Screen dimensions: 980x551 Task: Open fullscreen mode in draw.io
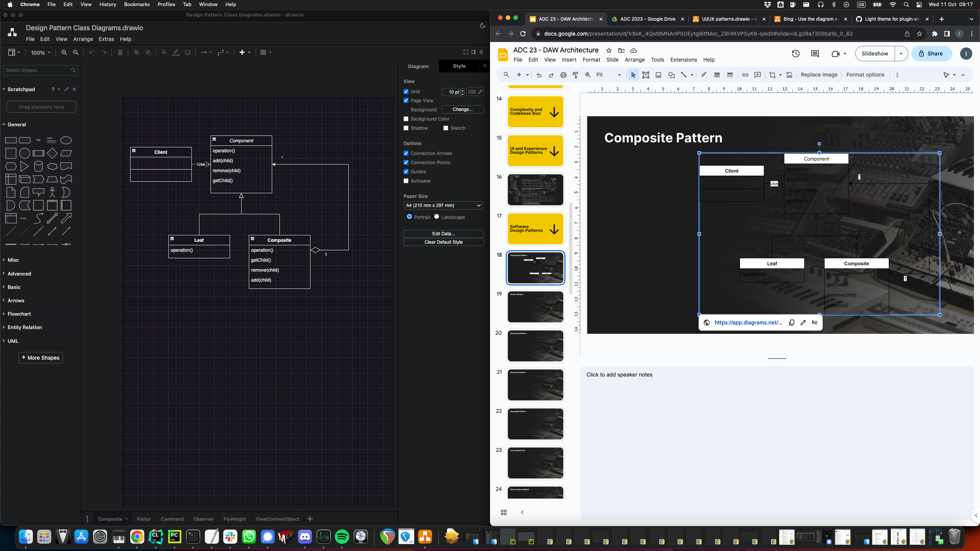point(465,52)
